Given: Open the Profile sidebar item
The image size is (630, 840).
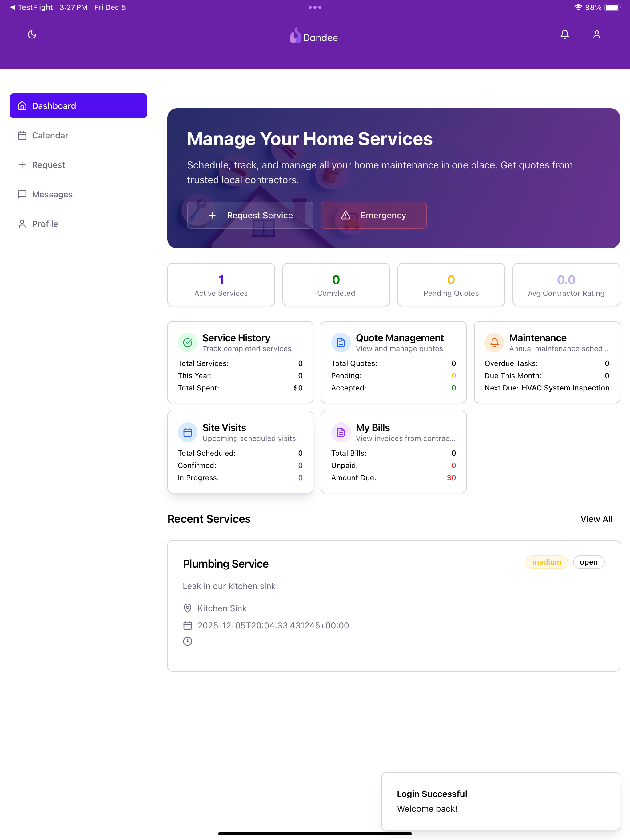Looking at the screenshot, I should 78,224.
